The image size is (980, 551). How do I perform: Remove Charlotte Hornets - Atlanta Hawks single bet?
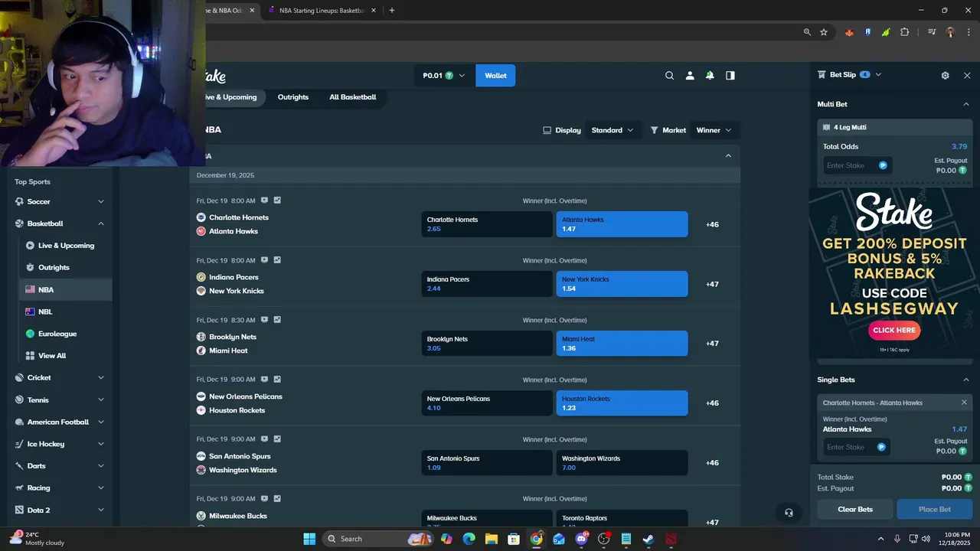pos(964,403)
